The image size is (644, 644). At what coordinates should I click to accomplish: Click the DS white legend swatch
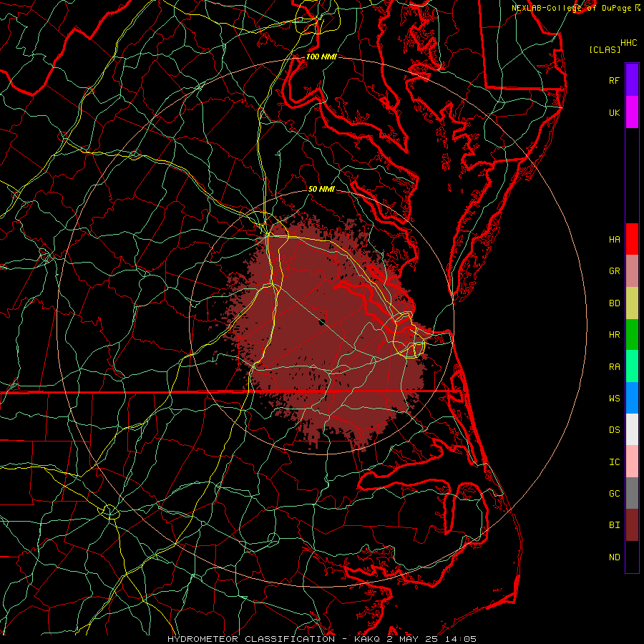coord(632,429)
